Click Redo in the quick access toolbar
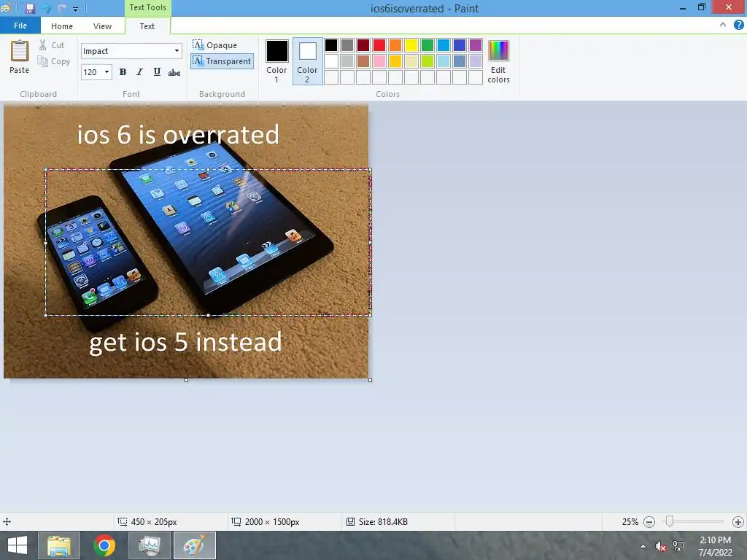 pyautogui.click(x=61, y=8)
